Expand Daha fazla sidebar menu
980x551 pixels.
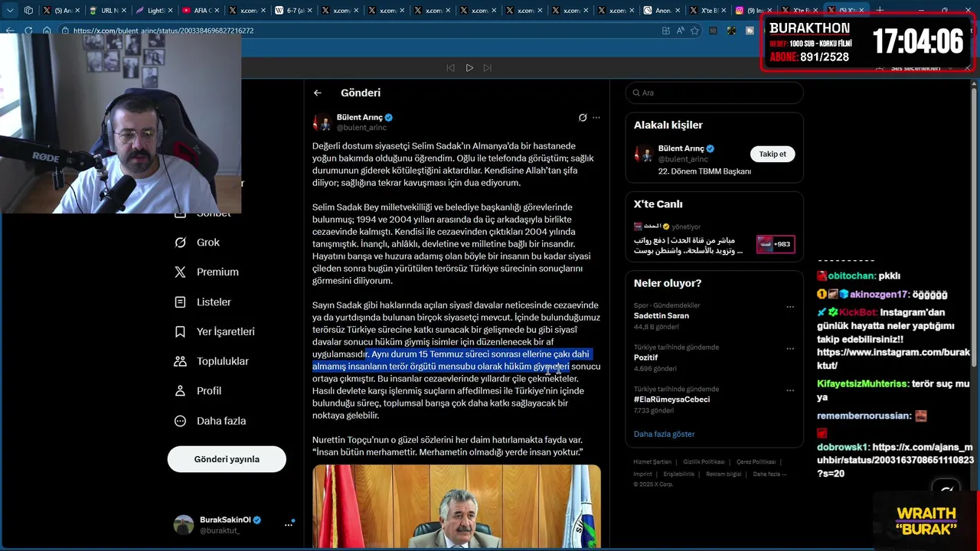tap(210, 421)
